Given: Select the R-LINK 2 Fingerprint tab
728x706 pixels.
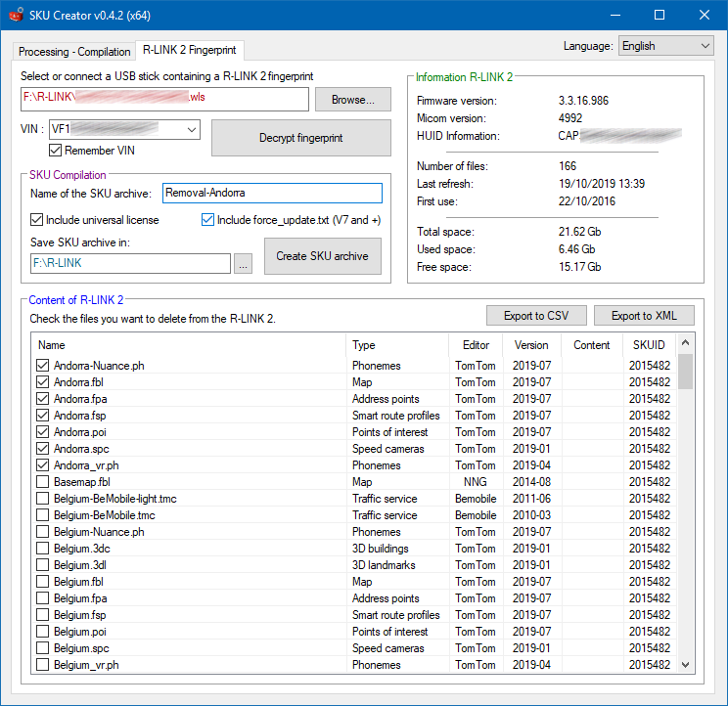Looking at the screenshot, I should [x=190, y=50].
